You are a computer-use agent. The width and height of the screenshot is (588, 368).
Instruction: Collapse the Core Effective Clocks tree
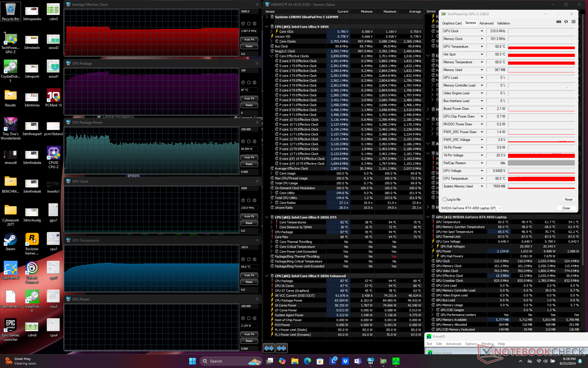coord(271,56)
